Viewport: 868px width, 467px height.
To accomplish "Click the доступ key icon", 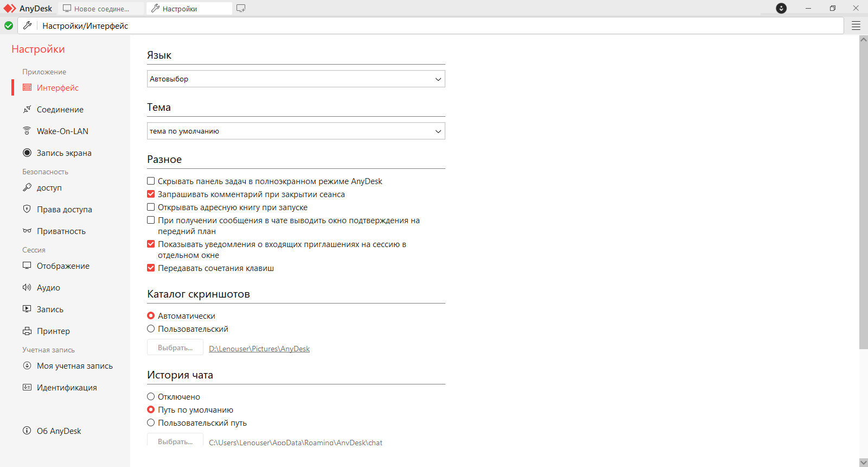I will [27, 187].
